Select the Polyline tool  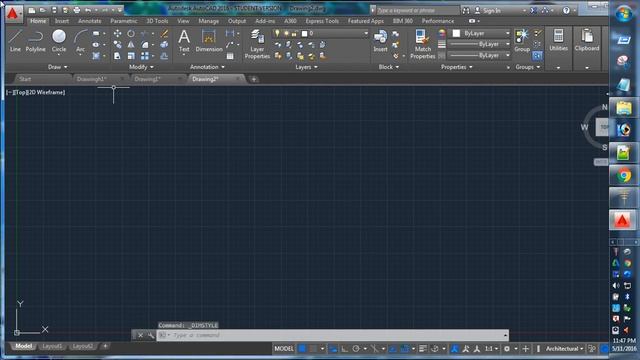click(x=36, y=41)
